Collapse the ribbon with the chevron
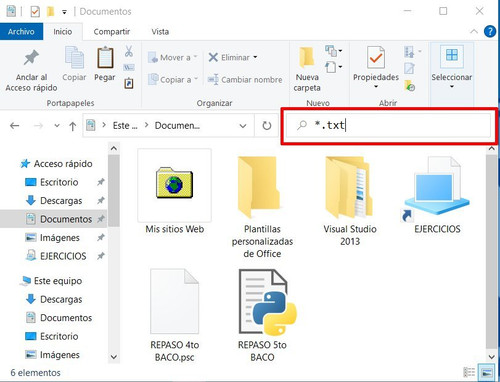500x382 pixels. (474, 32)
